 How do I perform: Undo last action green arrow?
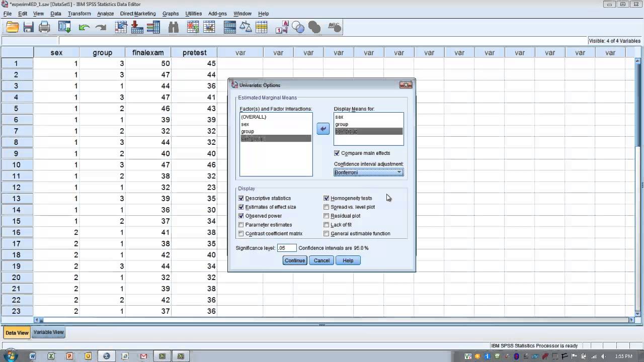(84, 28)
